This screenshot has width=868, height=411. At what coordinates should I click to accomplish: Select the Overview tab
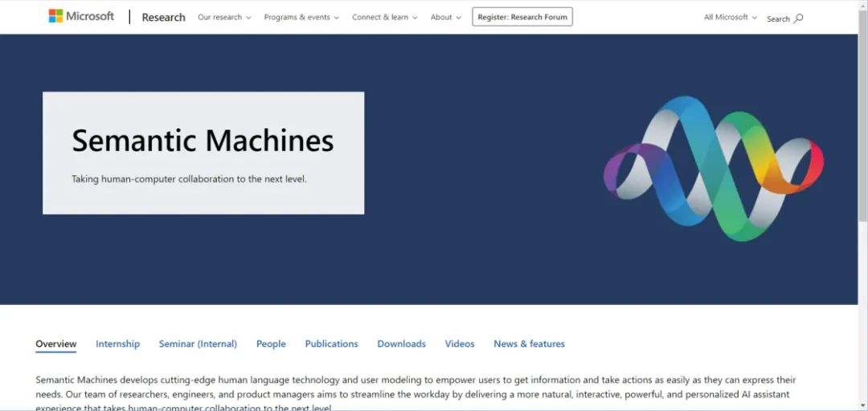56,344
